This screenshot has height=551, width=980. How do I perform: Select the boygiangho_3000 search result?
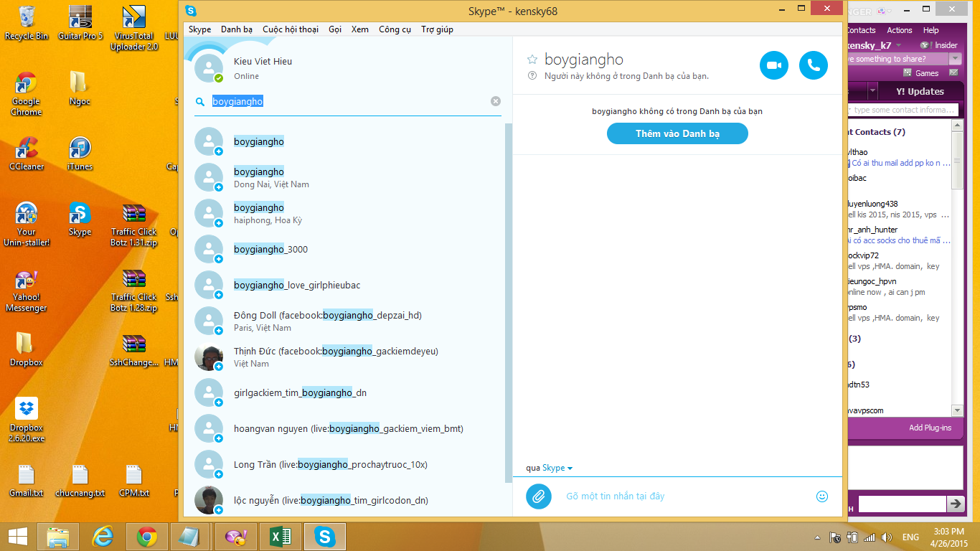[348, 249]
